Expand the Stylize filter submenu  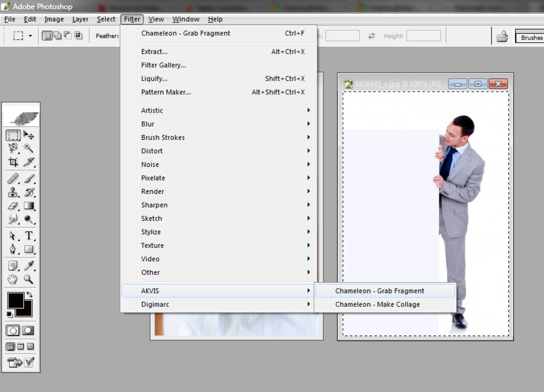click(219, 232)
